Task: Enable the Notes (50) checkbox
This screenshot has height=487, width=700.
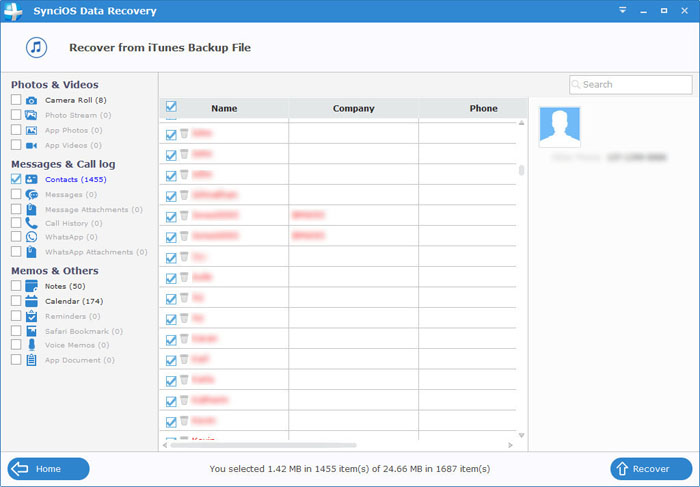Action: [x=16, y=286]
